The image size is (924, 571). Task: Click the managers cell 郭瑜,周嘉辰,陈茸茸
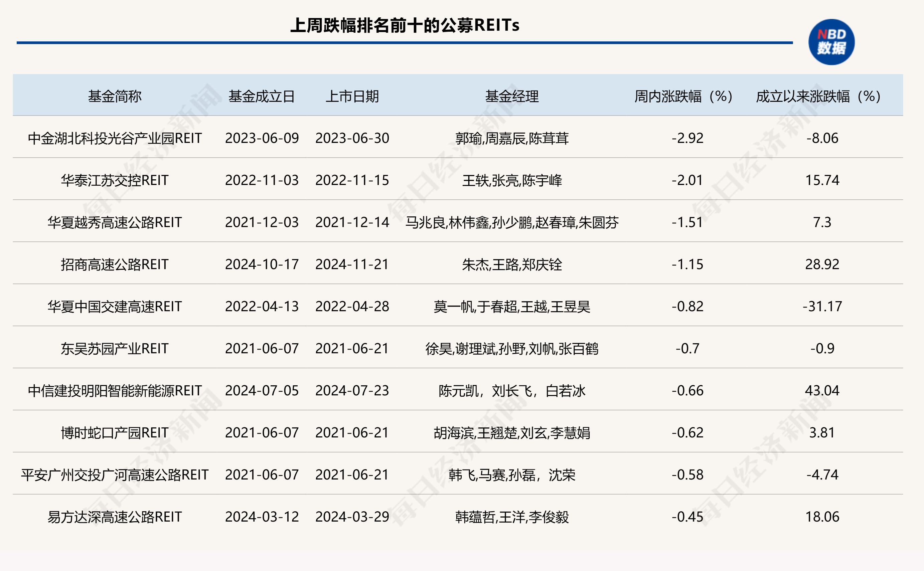point(512,138)
